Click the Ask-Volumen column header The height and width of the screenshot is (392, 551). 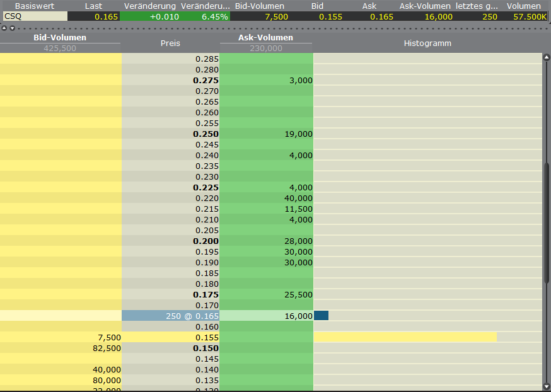(265, 38)
